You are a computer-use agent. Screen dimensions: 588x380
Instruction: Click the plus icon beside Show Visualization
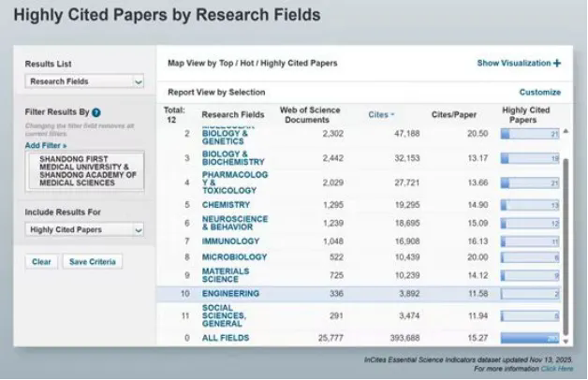pos(556,64)
